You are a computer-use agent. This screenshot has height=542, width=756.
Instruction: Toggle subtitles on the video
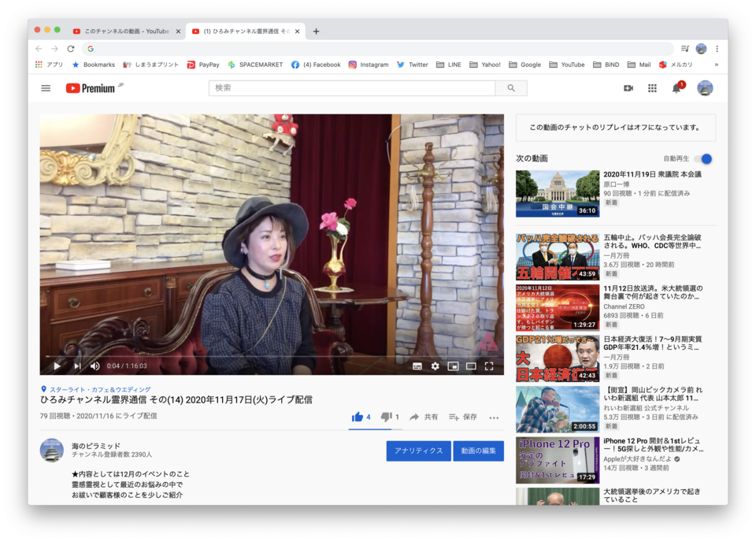417,366
